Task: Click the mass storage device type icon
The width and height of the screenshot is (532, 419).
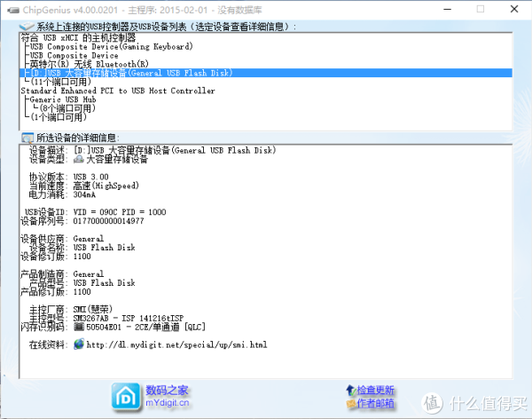Action: point(79,159)
